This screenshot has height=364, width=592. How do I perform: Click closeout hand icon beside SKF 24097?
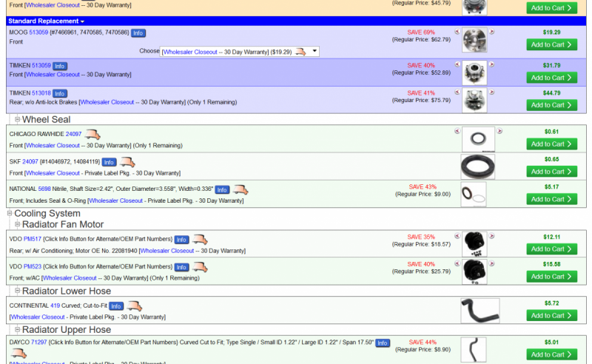tap(127, 162)
